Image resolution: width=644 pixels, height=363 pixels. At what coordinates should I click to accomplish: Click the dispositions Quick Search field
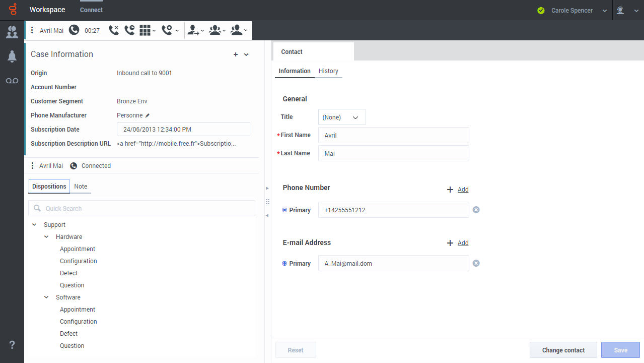coord(146,209)
